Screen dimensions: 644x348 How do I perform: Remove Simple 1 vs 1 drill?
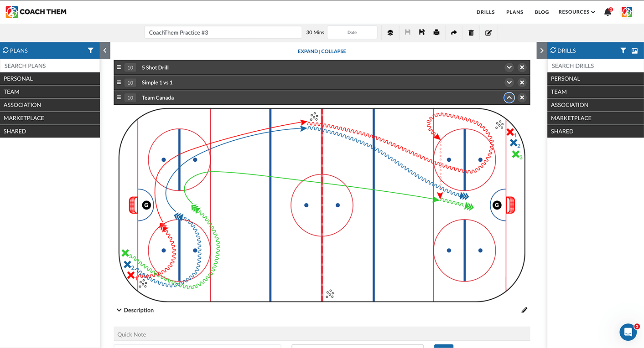(x=522, y=82)
